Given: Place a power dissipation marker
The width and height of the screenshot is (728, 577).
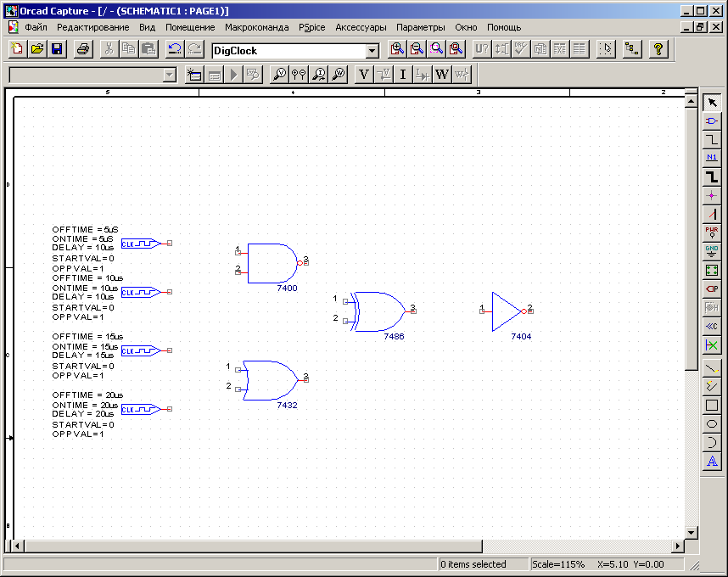Looking at the screenshot, I should click(338, 75).
